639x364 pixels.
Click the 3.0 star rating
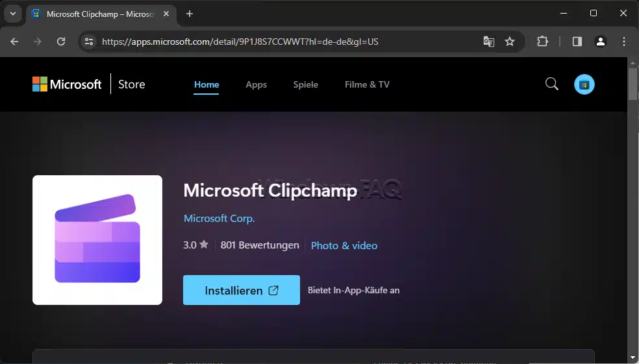[195, 245]
